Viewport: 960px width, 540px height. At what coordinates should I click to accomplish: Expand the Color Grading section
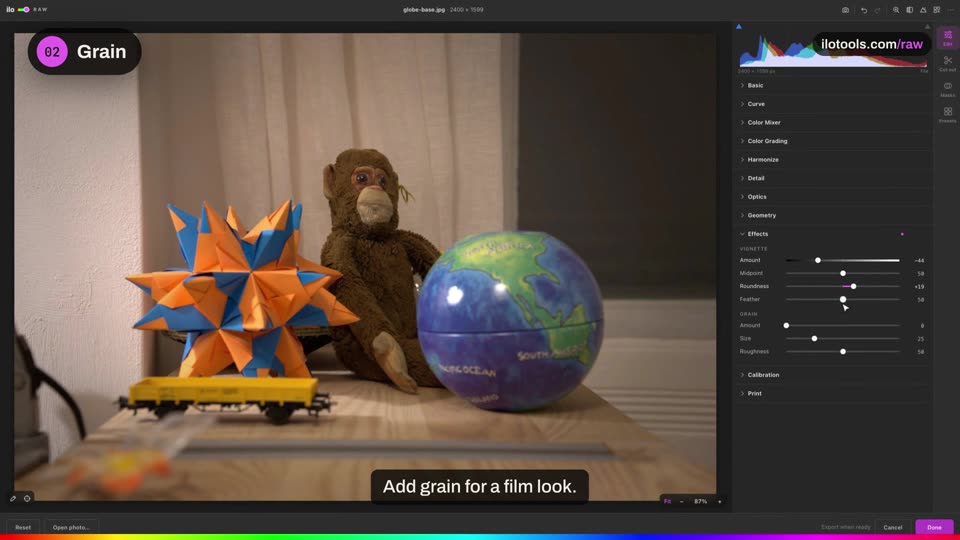tap(833, 141)
